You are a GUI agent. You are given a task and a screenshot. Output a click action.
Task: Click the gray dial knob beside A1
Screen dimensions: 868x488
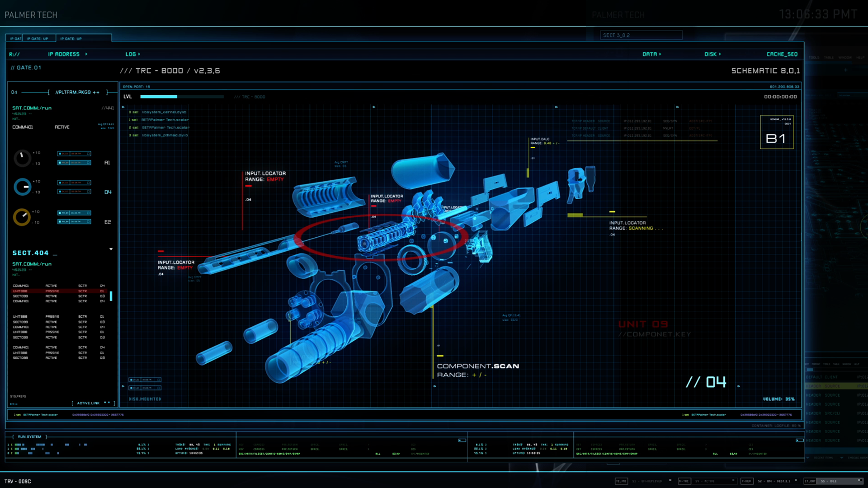[x=22, y=158]
